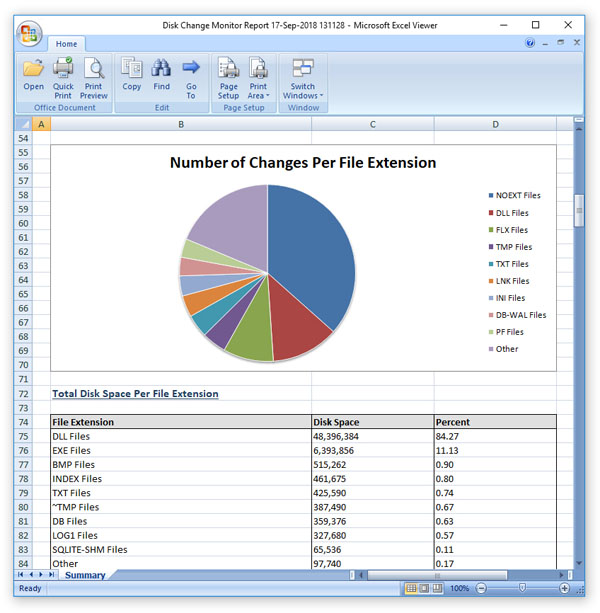Open Page Setup

(x=228, y=78)
